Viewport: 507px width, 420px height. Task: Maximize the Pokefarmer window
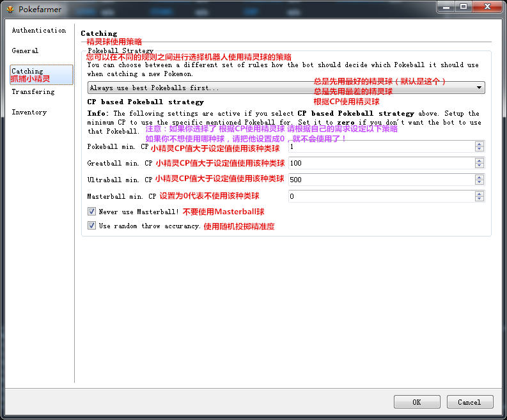464,7
